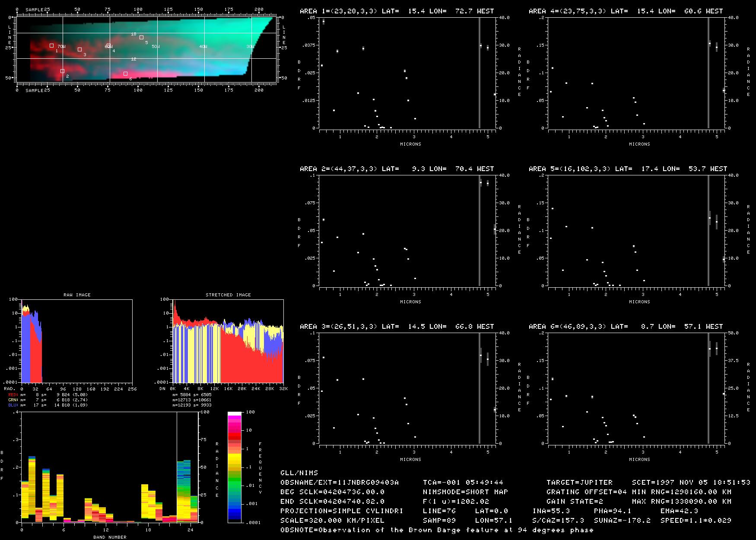The image size is (756, 540).
Task: Select the MIN RNG=1298160.00 KM field
Action: 682,492
